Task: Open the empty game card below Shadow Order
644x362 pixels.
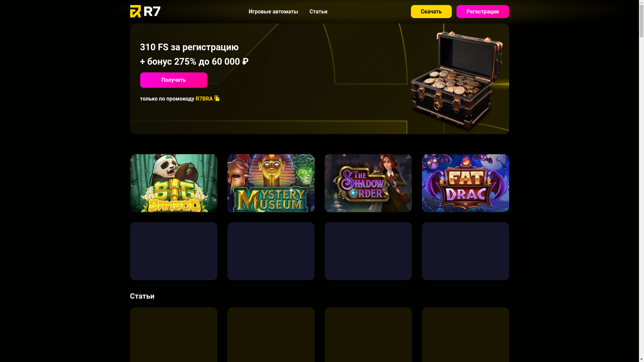Action: coord(368,251)
